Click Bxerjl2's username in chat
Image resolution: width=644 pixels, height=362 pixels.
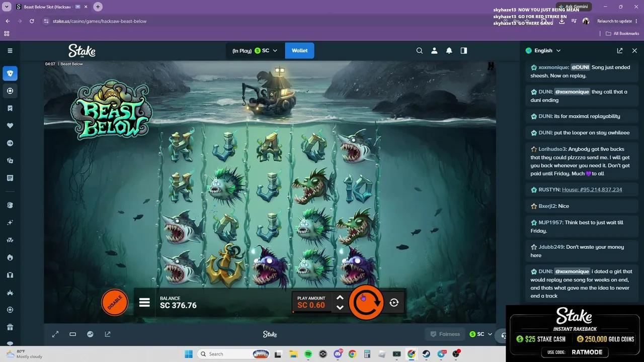coord(547,206)
